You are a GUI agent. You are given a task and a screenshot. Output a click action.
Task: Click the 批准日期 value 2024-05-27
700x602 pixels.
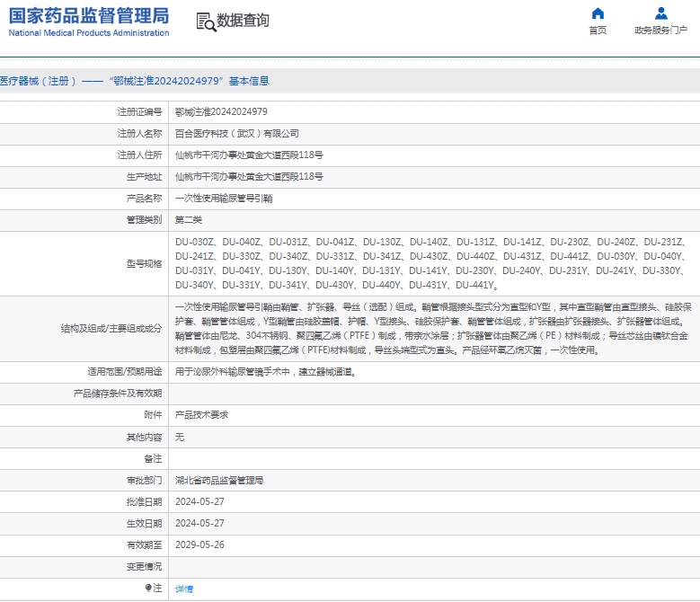pyautogui.click(x=199, y=501)
